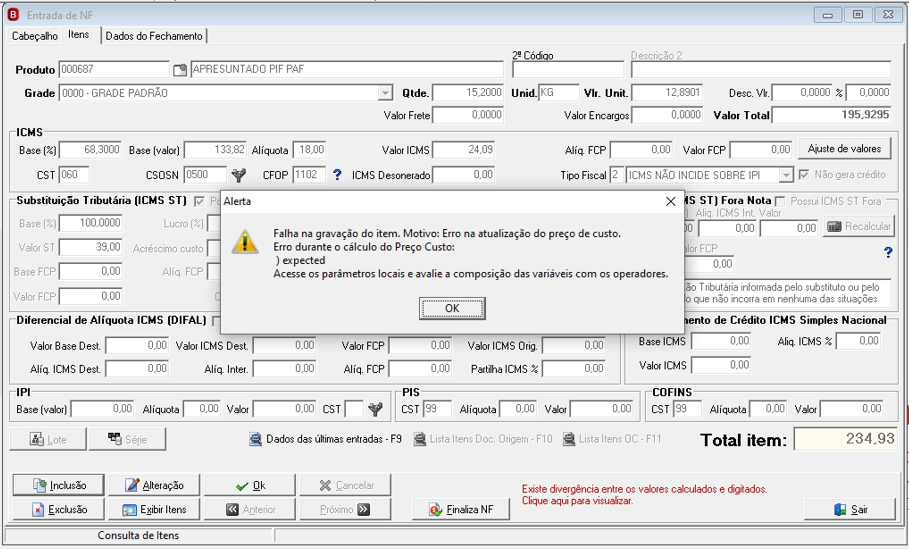This screenshot has height=549, width=909.
Task: Click the Série button
Action: 128,439
